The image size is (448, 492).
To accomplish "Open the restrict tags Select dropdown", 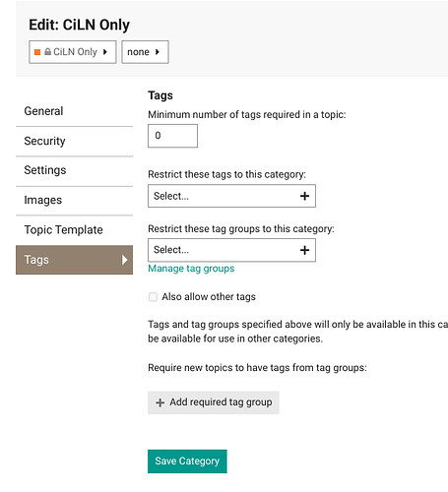I will [231, 196].
